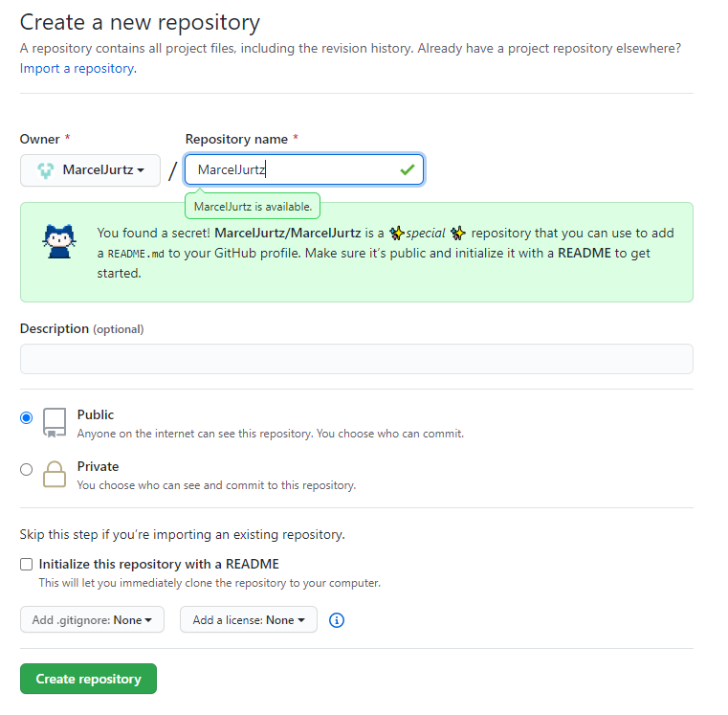728x715 pixels.
Task: Click the 'Create a new repository' heading
Action: [140, 22]
